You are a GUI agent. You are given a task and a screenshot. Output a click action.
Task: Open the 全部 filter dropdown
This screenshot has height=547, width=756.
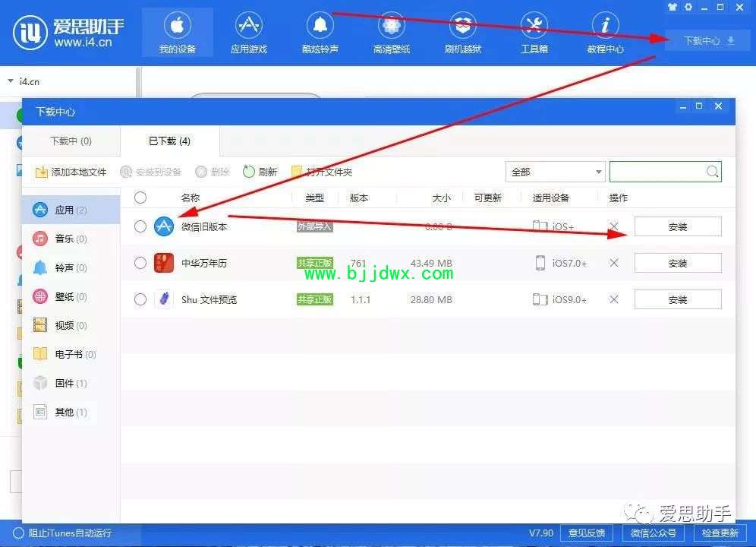(x=556, y=172)
